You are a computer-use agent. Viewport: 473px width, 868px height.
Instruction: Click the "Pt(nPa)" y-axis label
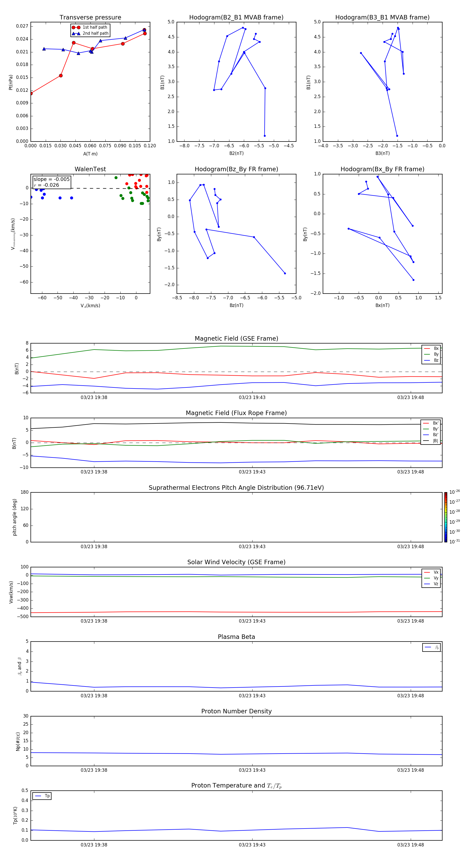click(11, 82)
